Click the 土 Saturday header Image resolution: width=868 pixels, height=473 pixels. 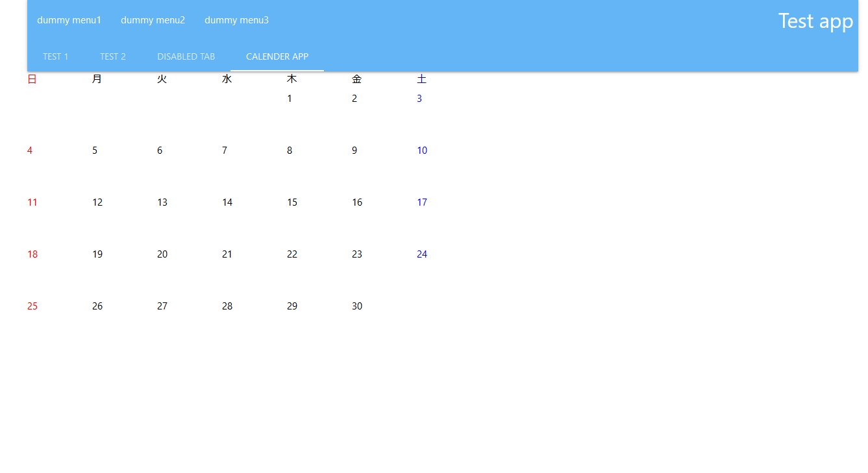click(421, 79)
